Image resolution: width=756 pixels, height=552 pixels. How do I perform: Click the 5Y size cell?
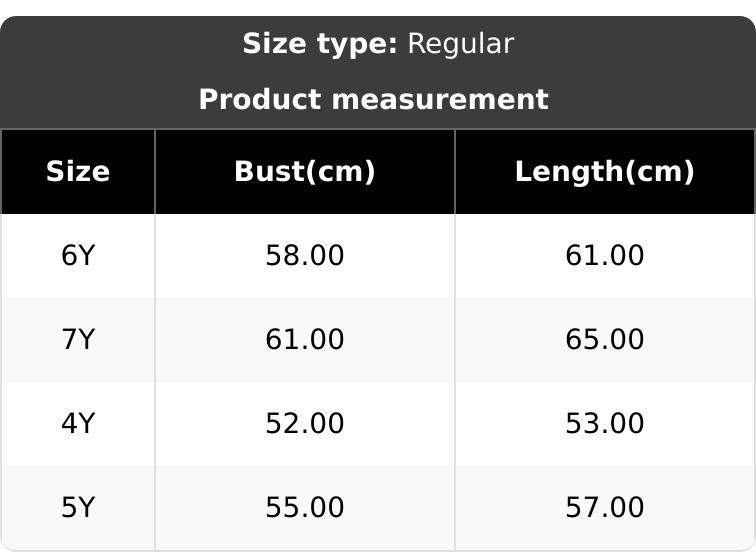[78, 508]
